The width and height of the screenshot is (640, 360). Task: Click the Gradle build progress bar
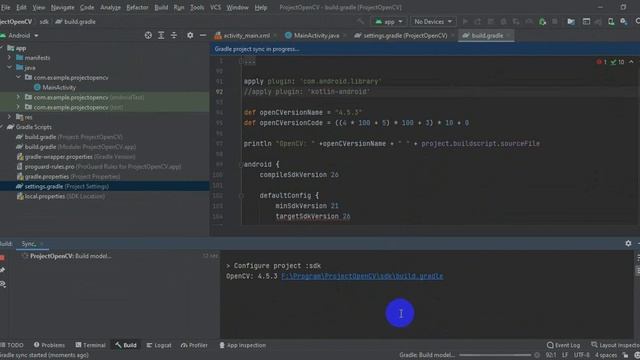(495, 355)
